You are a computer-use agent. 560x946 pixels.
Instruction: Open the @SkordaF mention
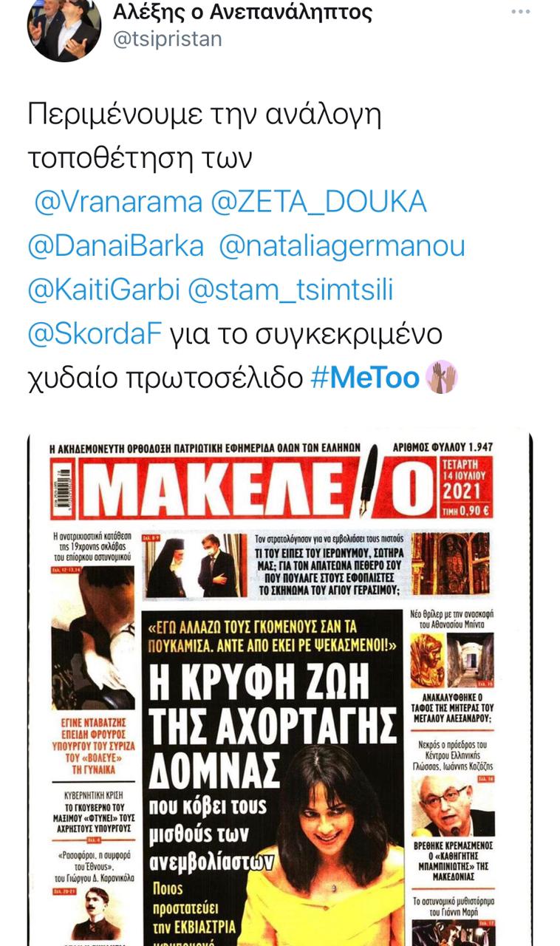coord(95,334)
